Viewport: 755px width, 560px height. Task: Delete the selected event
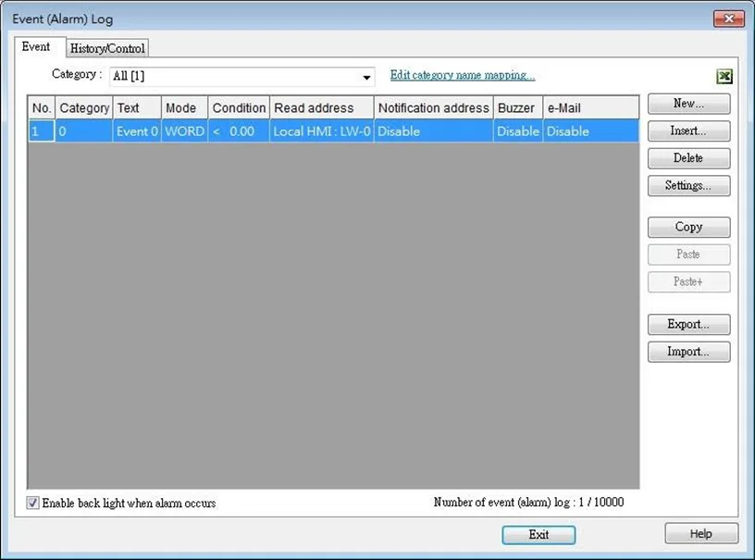coord(688,158)
